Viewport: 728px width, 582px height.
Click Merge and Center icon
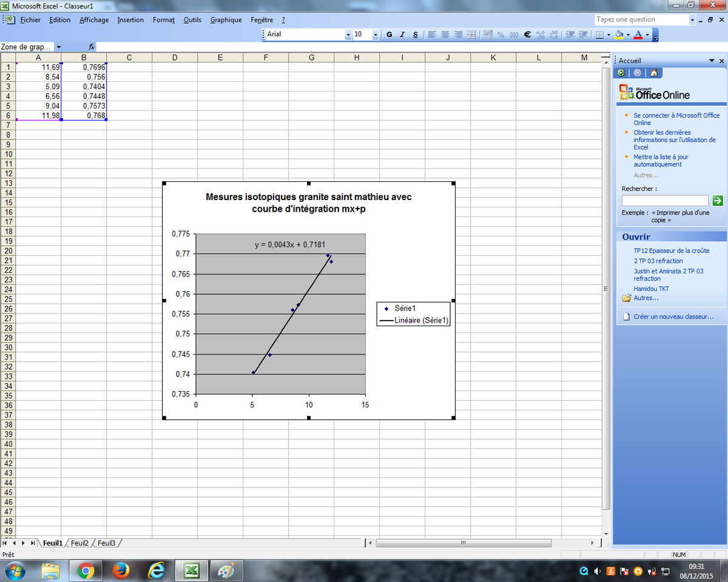(471, 35)
